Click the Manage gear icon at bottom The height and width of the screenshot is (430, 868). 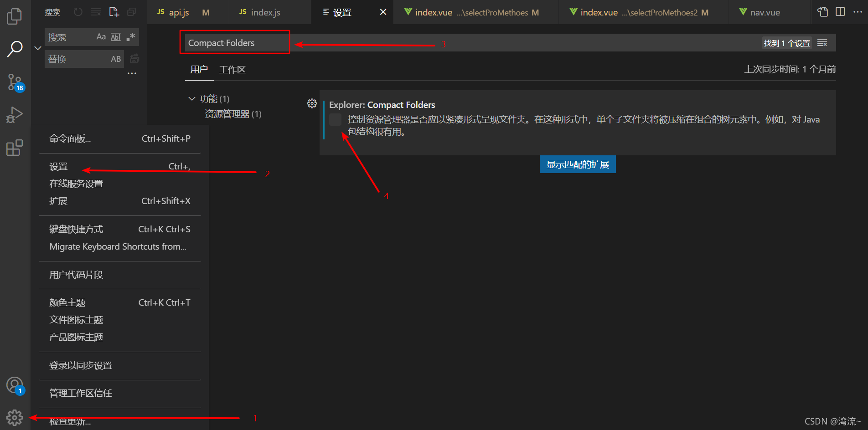[x=15, y=417]
